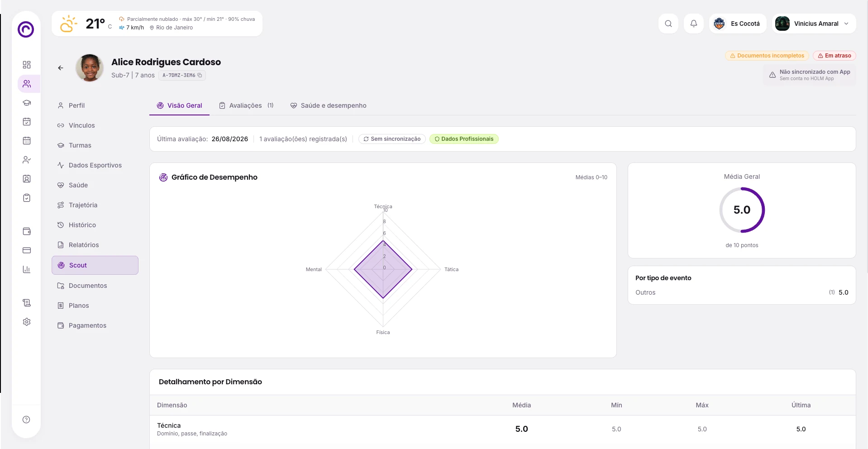Open Trajetória in the athlete menu
The image size is (868, 449).
tap(95, 205)
